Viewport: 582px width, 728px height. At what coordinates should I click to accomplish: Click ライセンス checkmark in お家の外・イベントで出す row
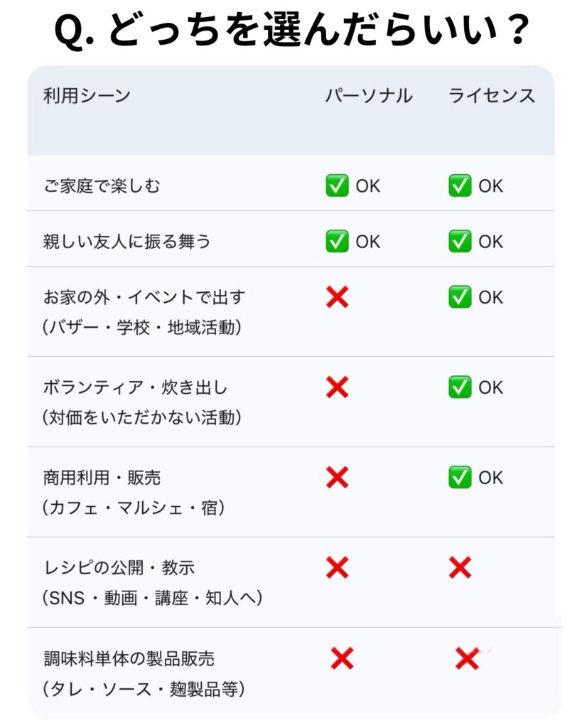[460, 297]
